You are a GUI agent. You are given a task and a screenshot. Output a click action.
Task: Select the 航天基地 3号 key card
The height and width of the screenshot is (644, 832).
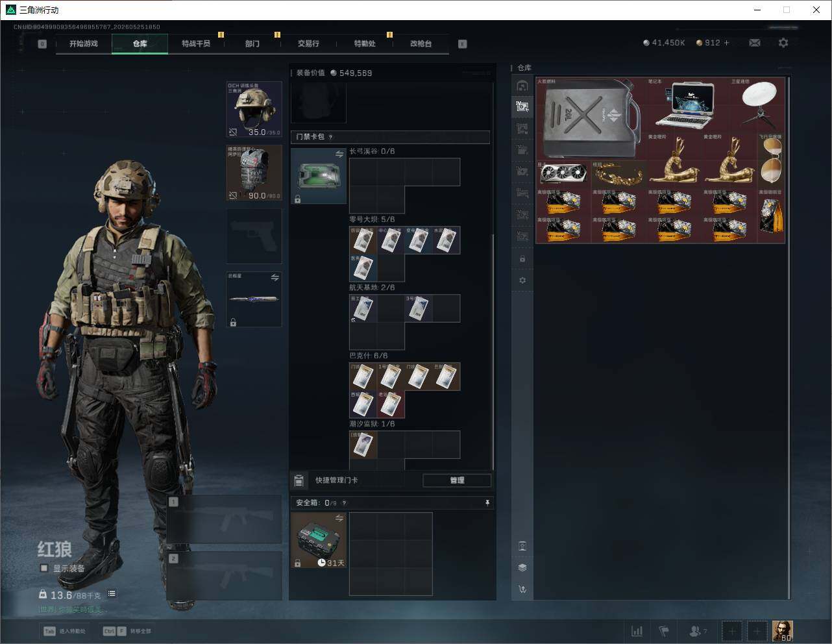(419, 308)
